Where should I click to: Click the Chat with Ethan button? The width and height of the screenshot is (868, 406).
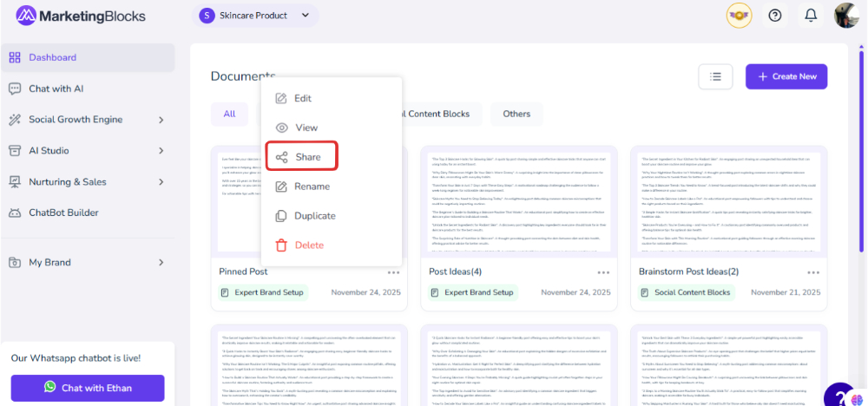tap(87, 388)
